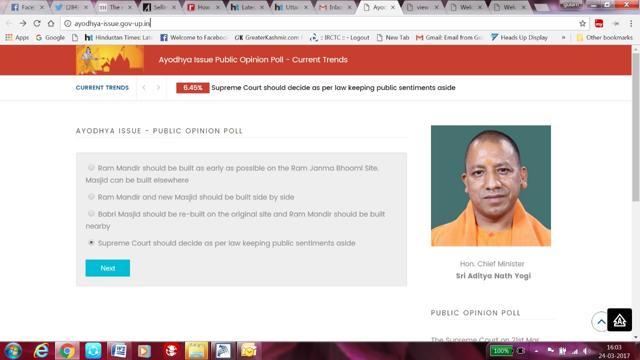Screen dimensions: 640x360
Task: Open the network signal tray icon
Action: click(x=575, y=351)
